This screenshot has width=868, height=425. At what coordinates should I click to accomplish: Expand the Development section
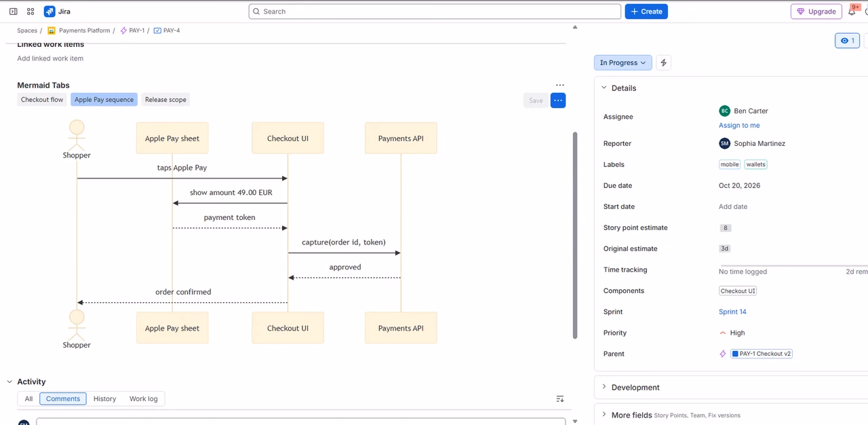(x=604, y=387)
